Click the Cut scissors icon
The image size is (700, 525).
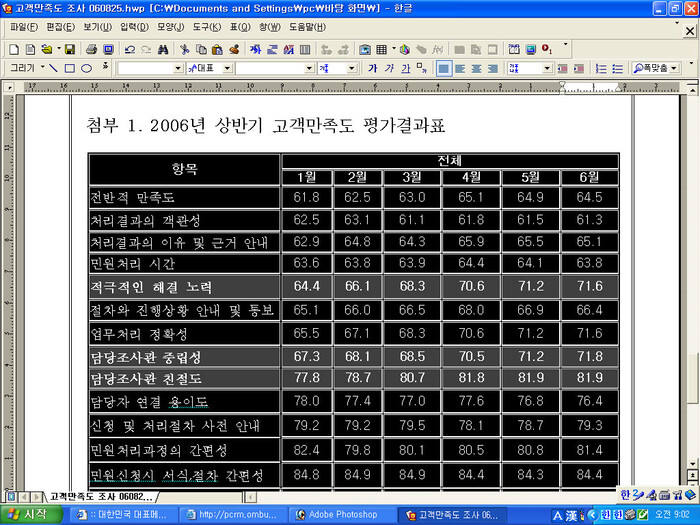point(185,49)
